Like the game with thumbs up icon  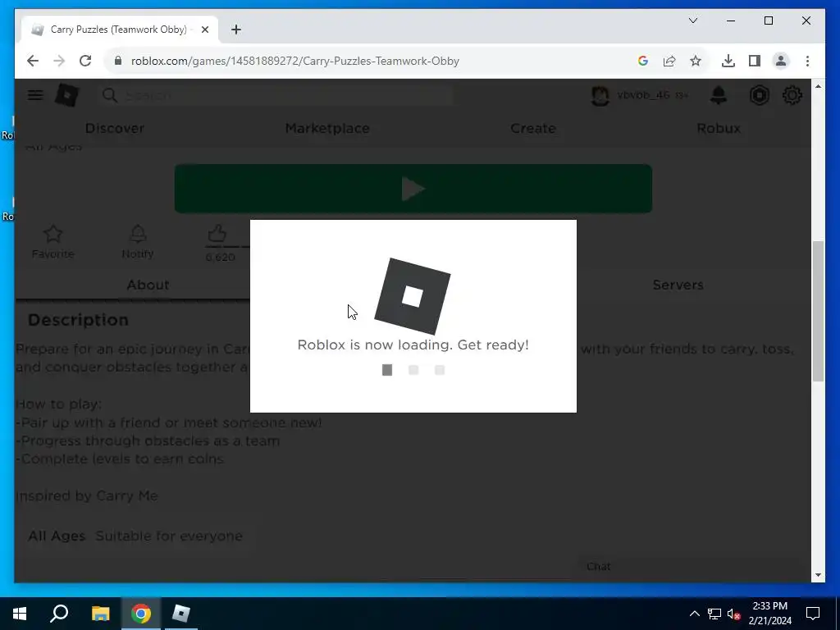[x=217, y=234]
